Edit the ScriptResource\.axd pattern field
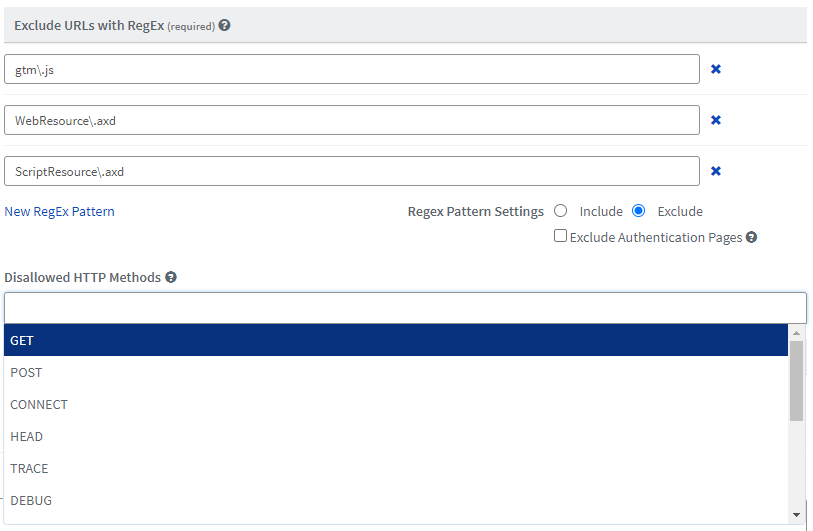 (x=352, y=171)
